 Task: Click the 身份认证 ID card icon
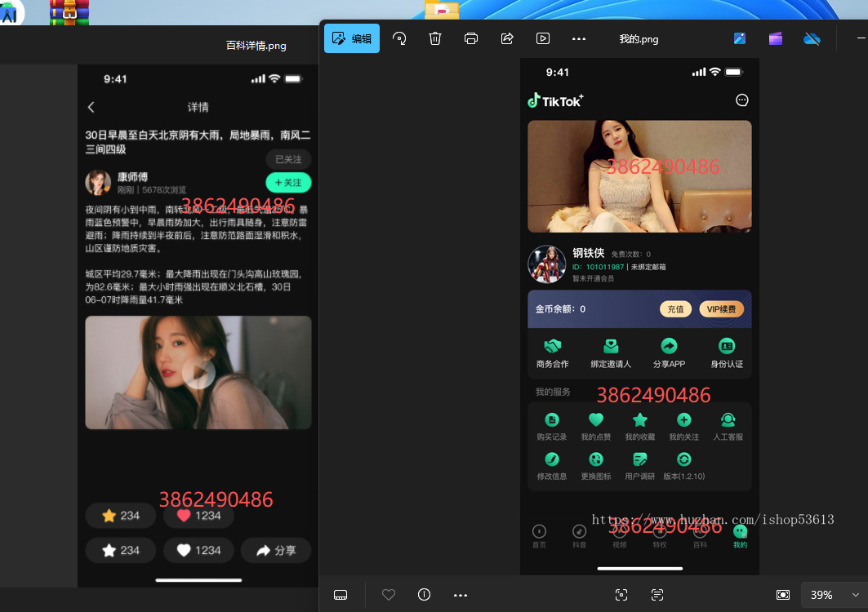[727, 347]
